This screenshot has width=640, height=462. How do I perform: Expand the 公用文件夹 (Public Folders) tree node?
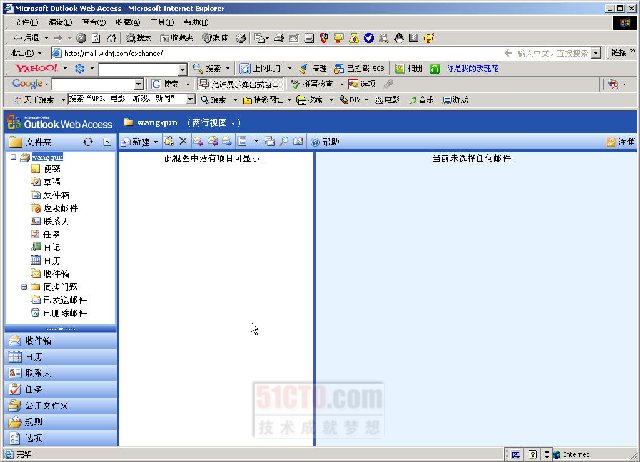pos(23,286)
